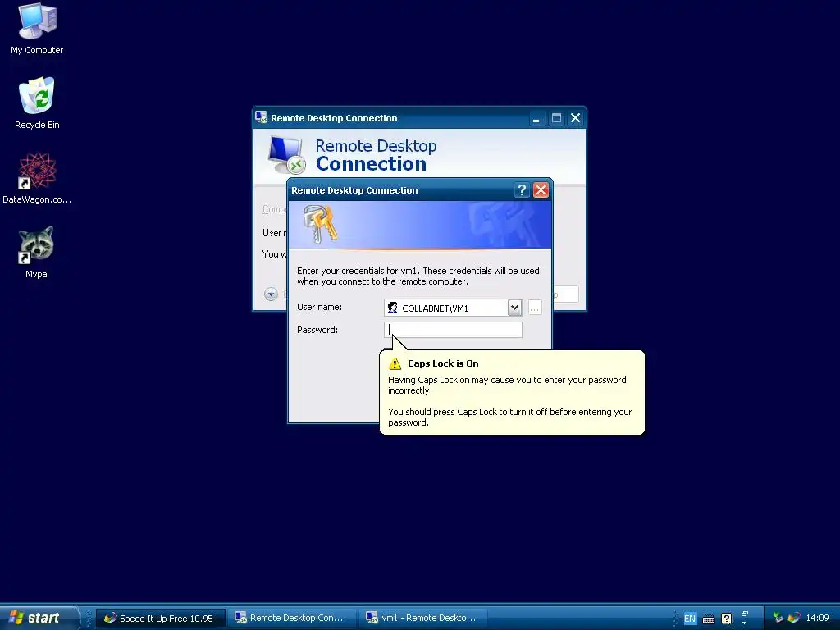
Task: Open the My Computer desktop icon
Action: point(37,29)
